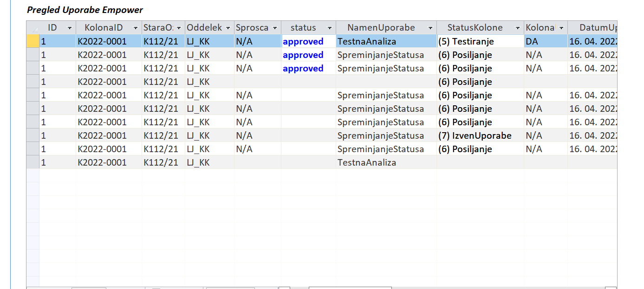Screen dimensions: 644x289
Task: Click the (5) Testiranje status cell
Action: (466, 41)
